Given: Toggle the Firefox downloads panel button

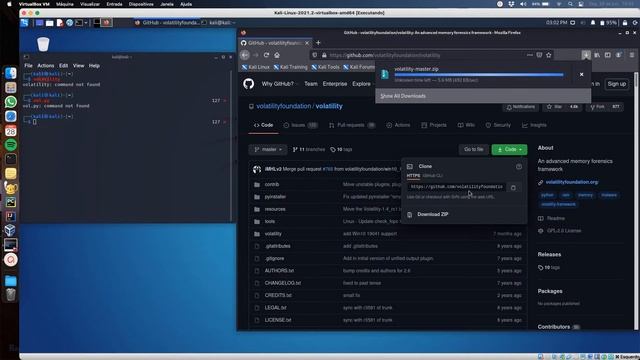Looking at the screenshot, I should point(586,55).
